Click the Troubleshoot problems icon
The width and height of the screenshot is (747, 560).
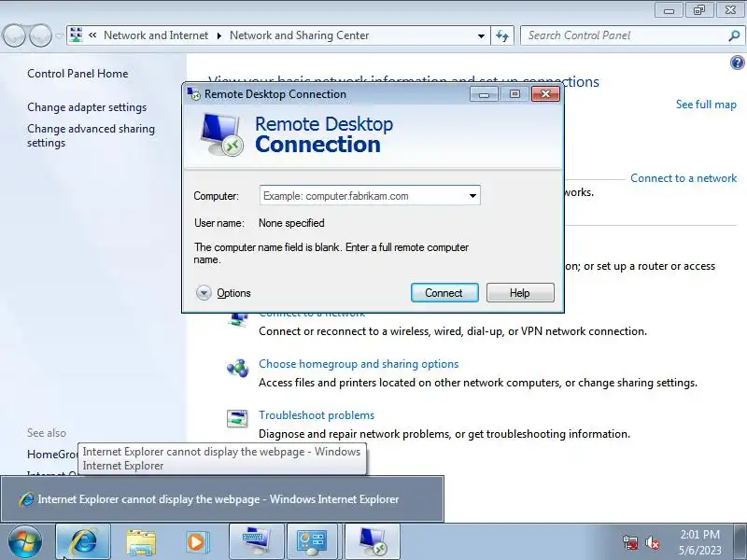point(237,418)
